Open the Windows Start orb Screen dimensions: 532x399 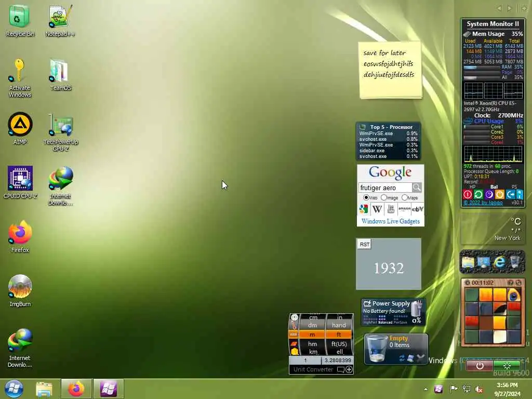point(14,389)
